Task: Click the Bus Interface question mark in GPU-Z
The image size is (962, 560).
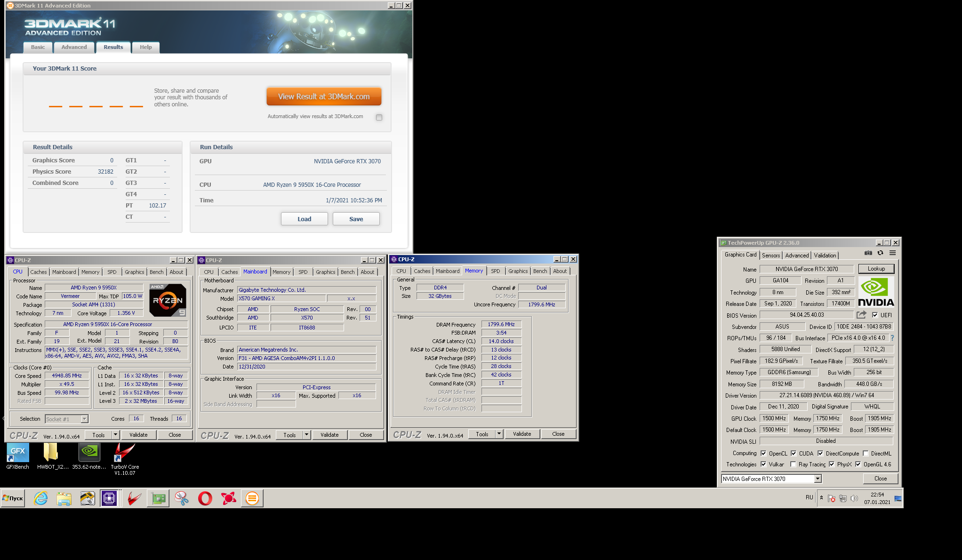Action: 892,338
